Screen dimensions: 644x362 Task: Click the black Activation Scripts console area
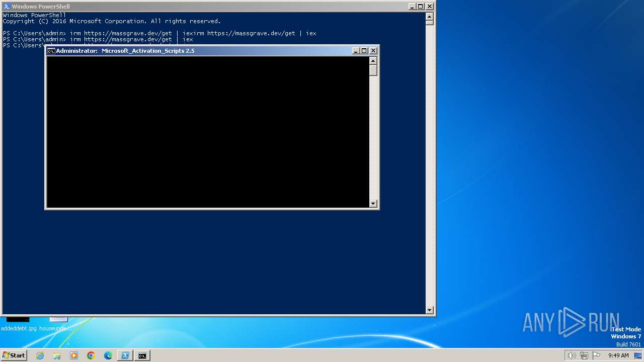pos(208,132)
